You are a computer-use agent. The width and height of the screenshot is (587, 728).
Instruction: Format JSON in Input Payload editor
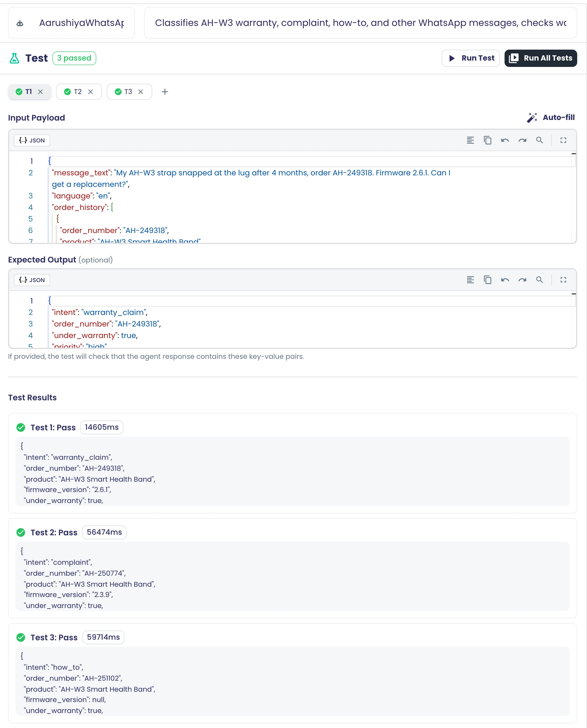pyautogui.click(x=470, y=140)
